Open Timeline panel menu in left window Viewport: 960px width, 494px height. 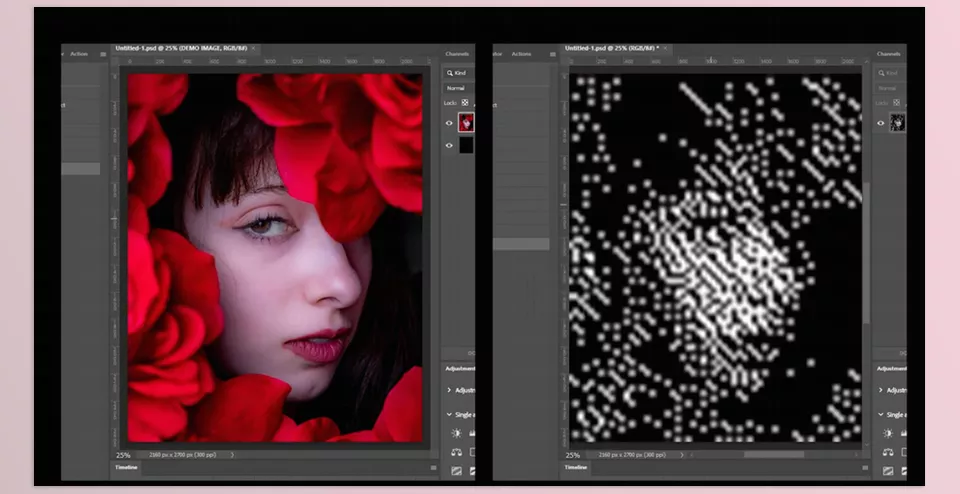[x=433, y=468]
